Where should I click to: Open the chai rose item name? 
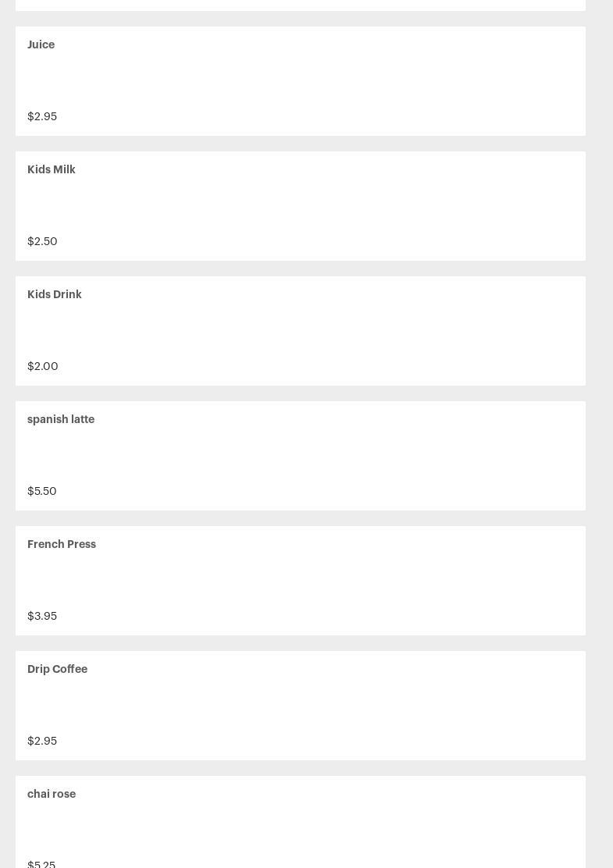52,794
